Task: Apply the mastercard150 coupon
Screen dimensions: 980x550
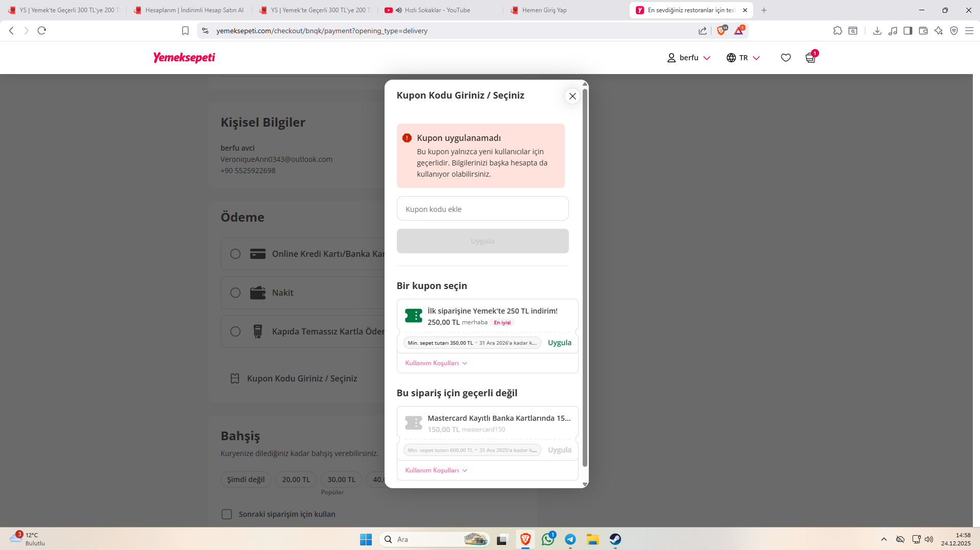Action: click(x=560, y=450)
